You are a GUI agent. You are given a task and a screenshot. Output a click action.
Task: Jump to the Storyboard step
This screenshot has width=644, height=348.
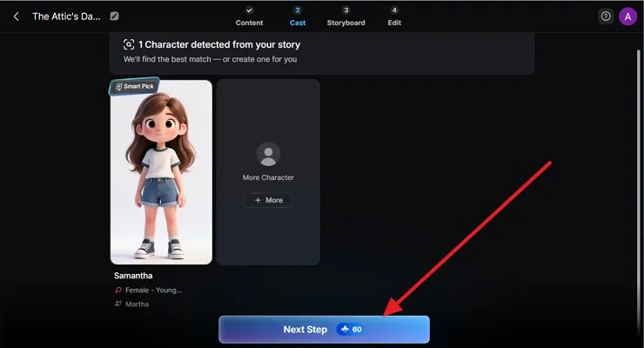coord(345,17)
